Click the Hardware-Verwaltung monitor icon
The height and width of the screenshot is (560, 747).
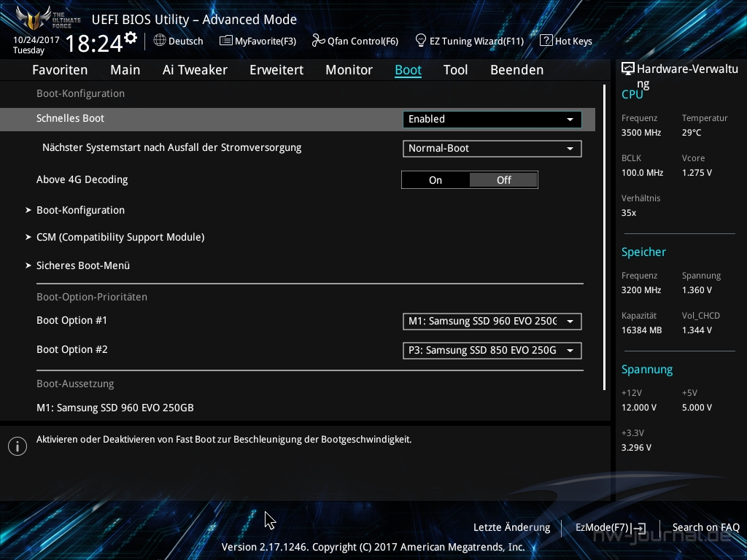click(x=628, y=69)
